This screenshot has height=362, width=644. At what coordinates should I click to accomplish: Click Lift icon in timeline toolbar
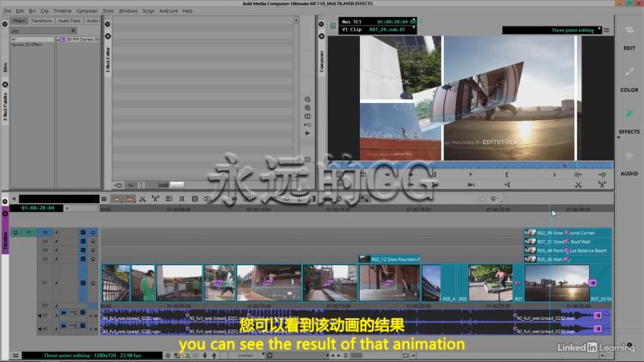pos(143,199)
